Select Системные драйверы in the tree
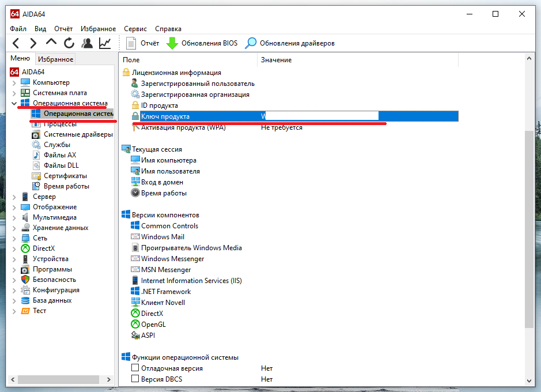The height and width of the screenshot is (392, 541). point(78,134)
